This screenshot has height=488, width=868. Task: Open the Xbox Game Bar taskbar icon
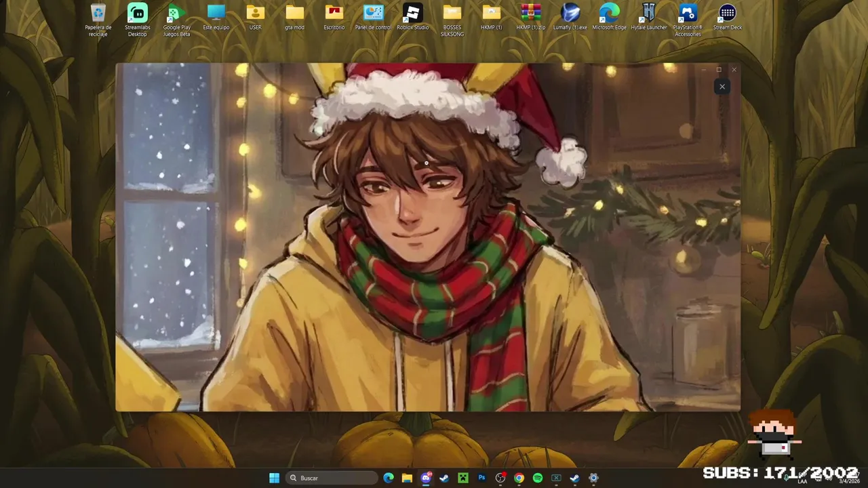click(x=556, y=478)
